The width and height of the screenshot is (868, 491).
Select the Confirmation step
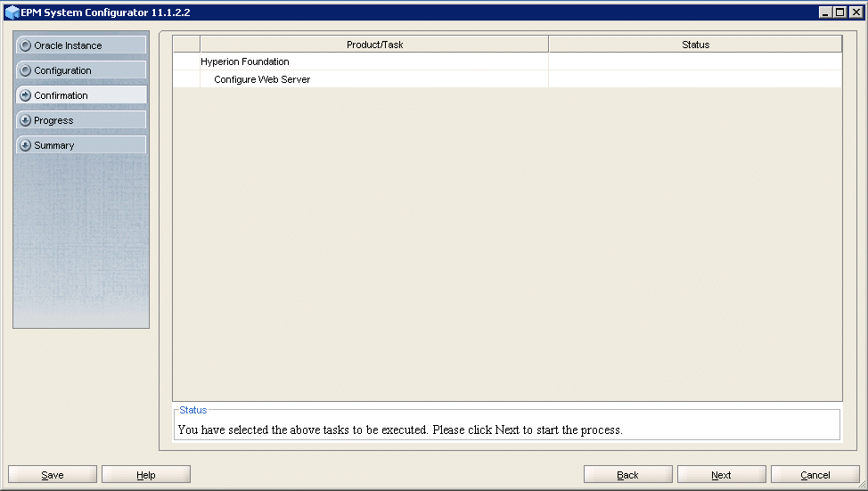tap(81, 95)
